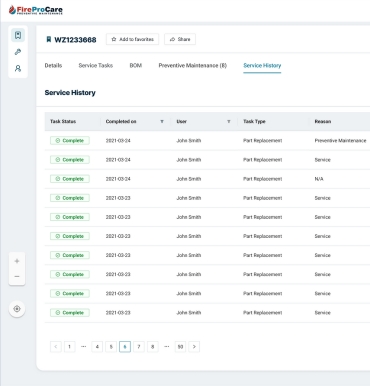Filter the Completed on column
The height and width of the screenshot is (386, 370).
tap(162, 121)
